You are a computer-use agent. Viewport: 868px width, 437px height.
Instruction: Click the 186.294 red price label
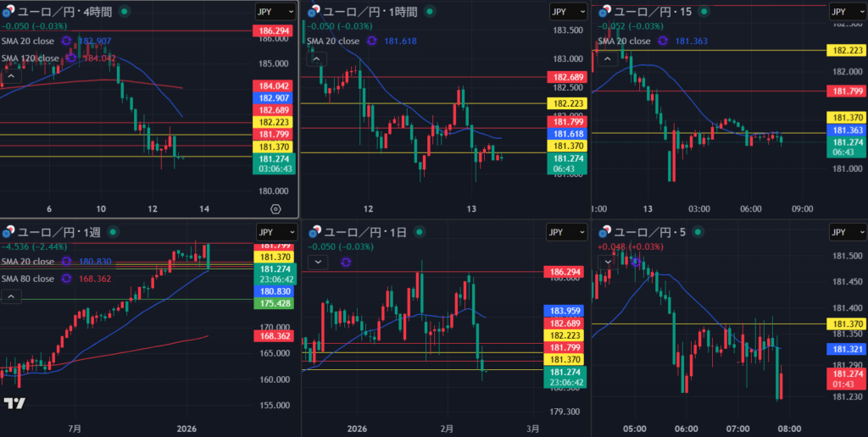click(273, 30)
